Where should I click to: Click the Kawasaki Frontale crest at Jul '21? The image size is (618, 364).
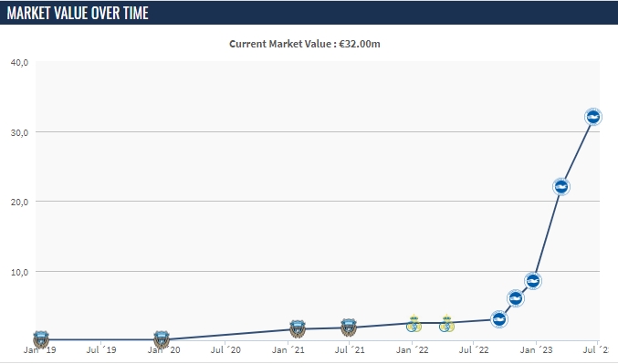[x=349, y=327]
